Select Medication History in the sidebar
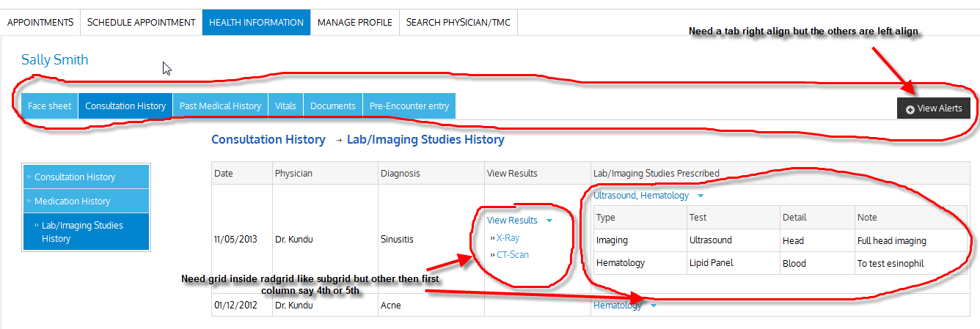Screen dimensions: 980x329 coord(72,201)
